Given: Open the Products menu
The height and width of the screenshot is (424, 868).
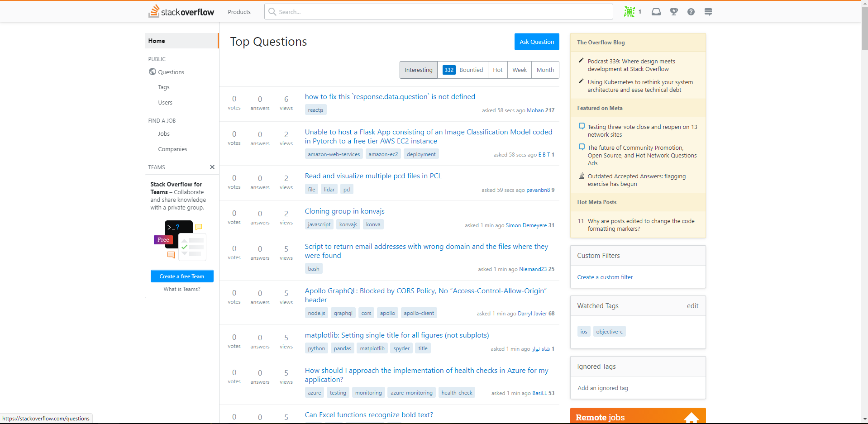Looking at the screenshot, I should (239, 12).
